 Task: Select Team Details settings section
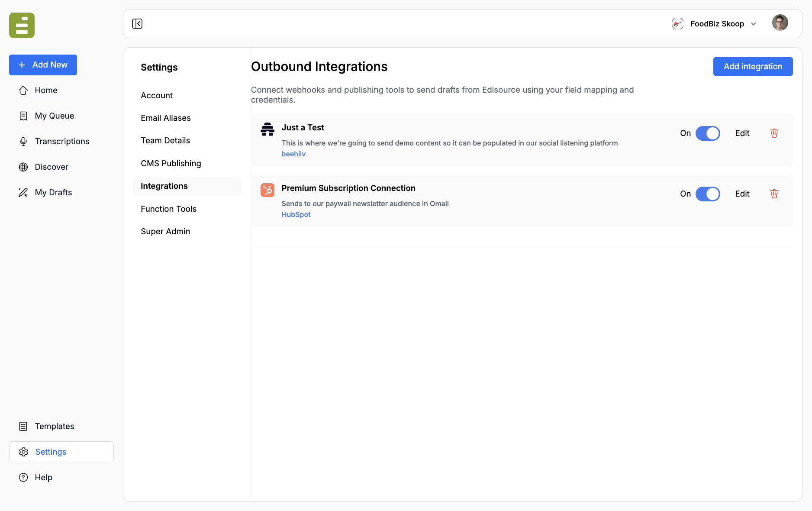187,140
